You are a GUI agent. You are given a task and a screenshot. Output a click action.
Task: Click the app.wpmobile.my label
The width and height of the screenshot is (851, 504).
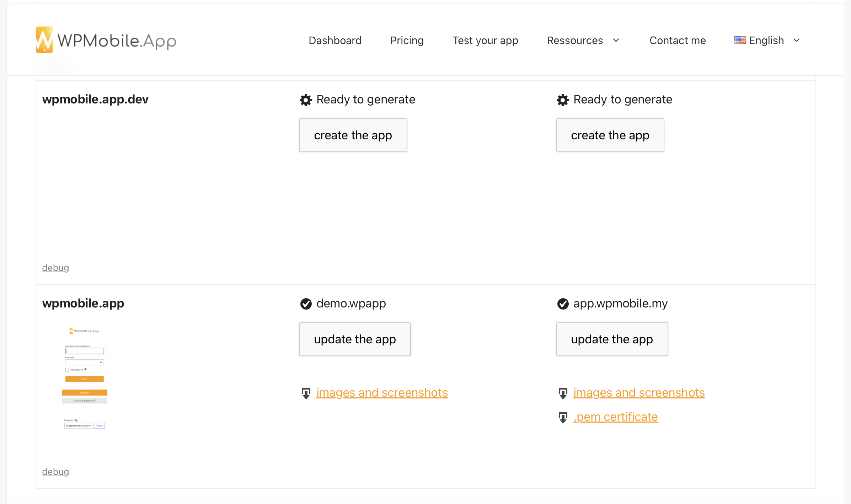point(620,304)
